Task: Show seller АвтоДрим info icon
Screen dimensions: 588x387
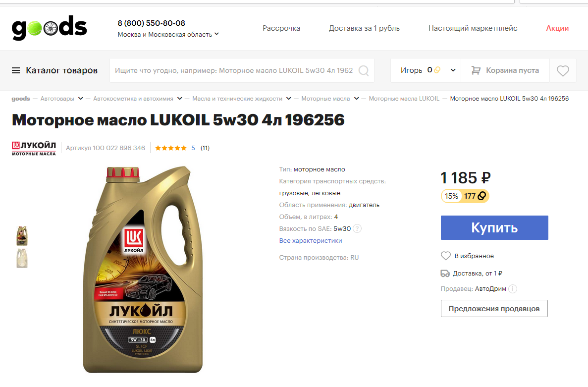Action: point(513,289)
